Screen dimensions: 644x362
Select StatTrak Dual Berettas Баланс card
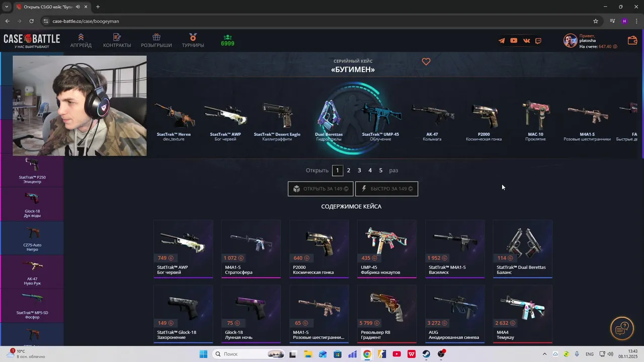point(523,249)
